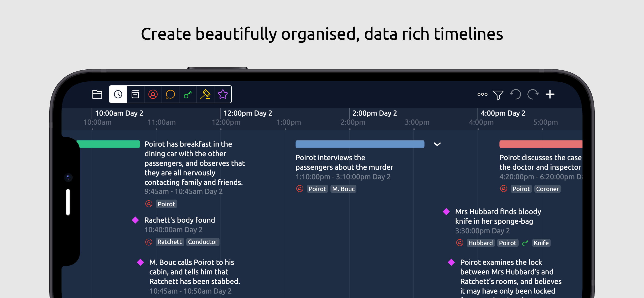
Task: Open the orange speech bubble tab
Action: click(x=170, y=94)
